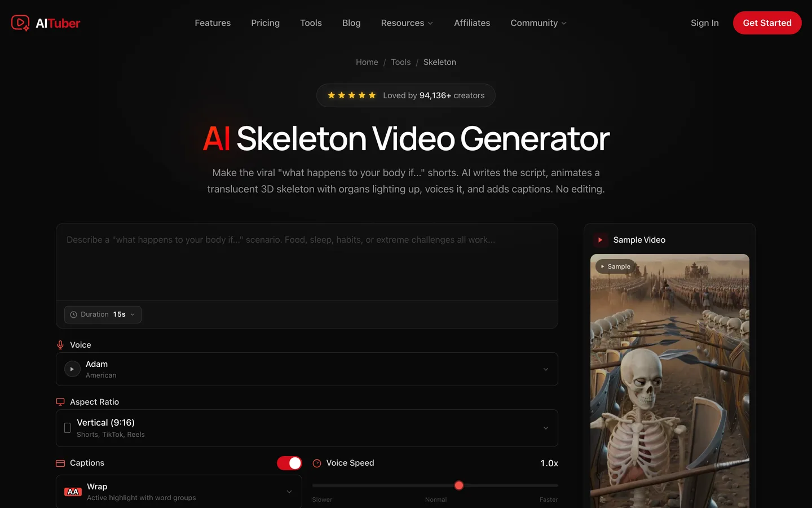Click the five-star rating icons
The width and height of the screenshot is (812, 508).
[352, 95]
